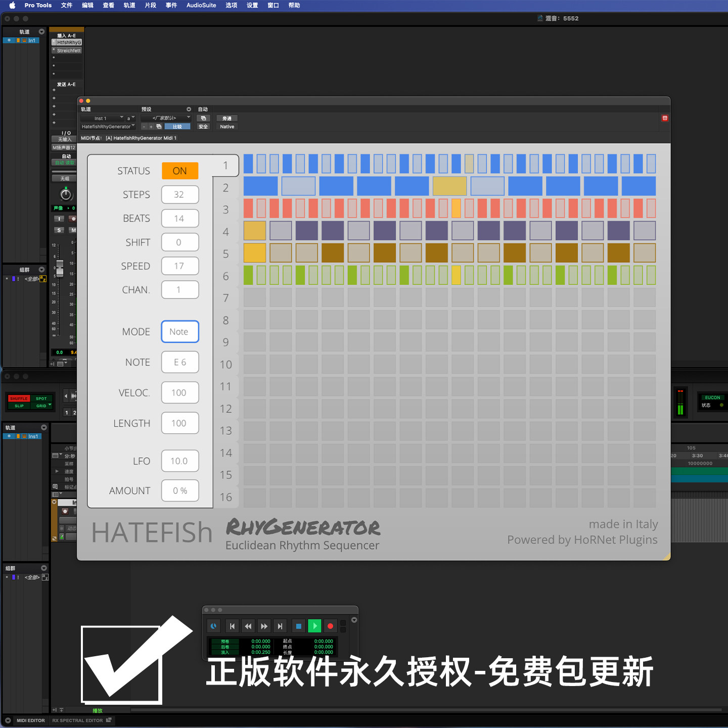Click the CHAN. value field showing 1
The height and width of the screenshot is (728, 728).
pyautogui.click(x=180, y=290)
